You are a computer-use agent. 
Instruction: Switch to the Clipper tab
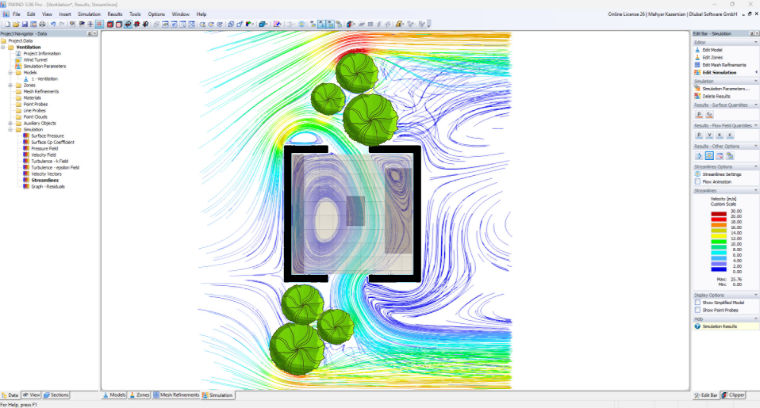733,395
